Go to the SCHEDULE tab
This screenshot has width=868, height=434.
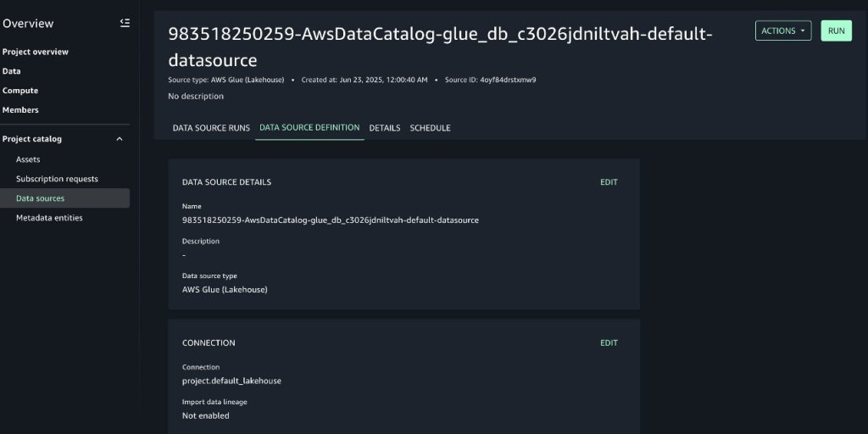point(430,128)
